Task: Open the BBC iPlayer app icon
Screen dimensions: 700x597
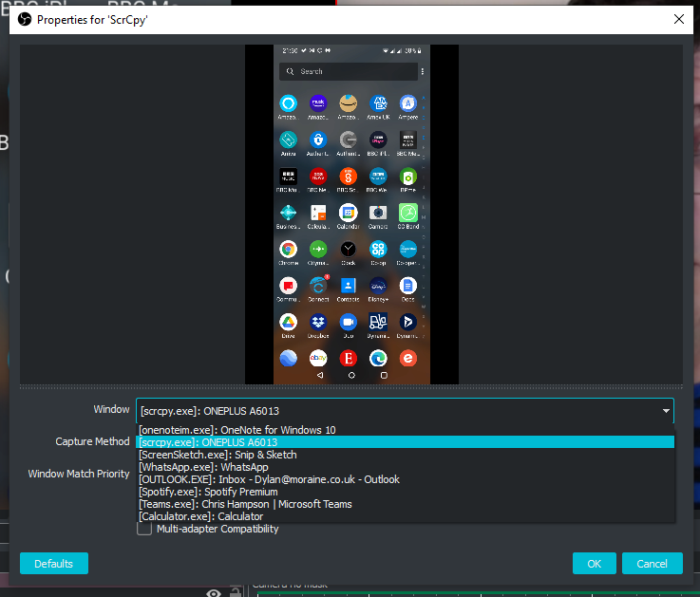Action: pos(378,140)
